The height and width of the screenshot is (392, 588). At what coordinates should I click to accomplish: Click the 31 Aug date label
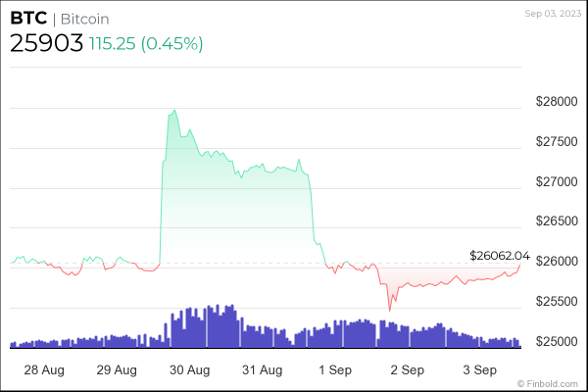click(x=262, y=370)
